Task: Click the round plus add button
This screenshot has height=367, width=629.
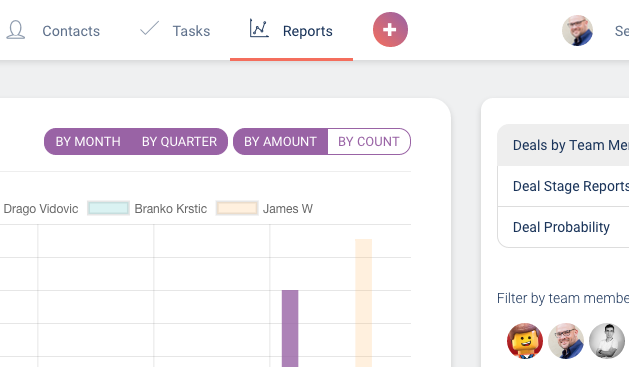Action: click(x=390, y=30)
